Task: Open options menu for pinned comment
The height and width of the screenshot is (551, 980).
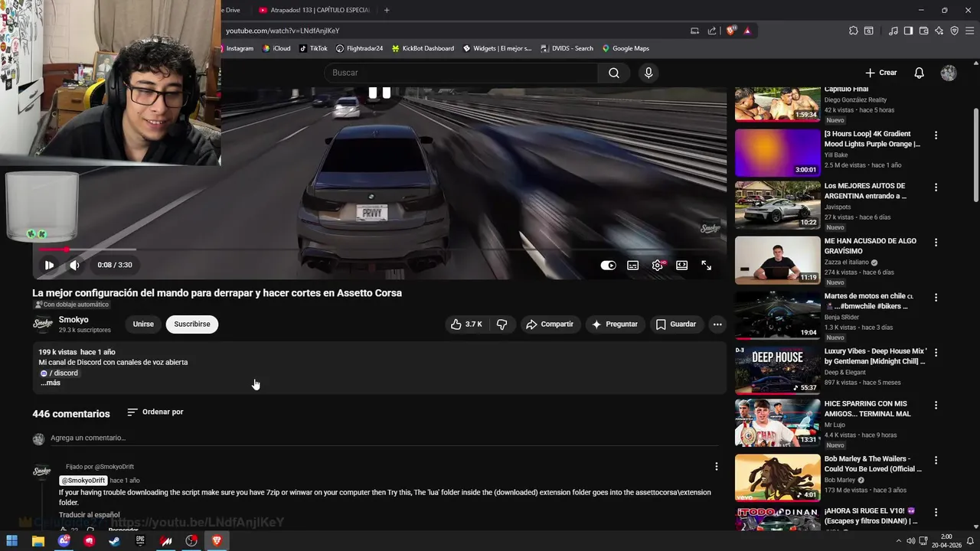Action: point(717,467)
